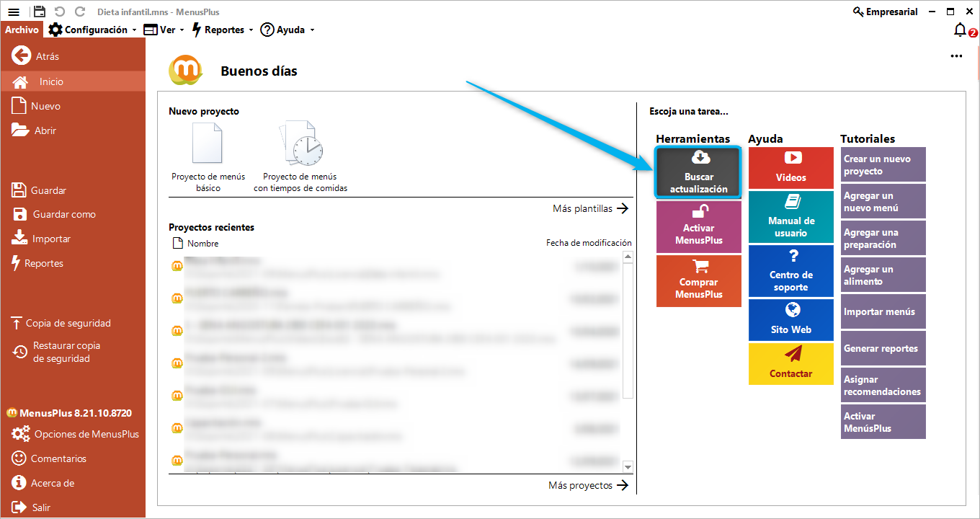Sort recent projects by Nombre column
Viewport: 980px width, 519px height.
[195, 244]
